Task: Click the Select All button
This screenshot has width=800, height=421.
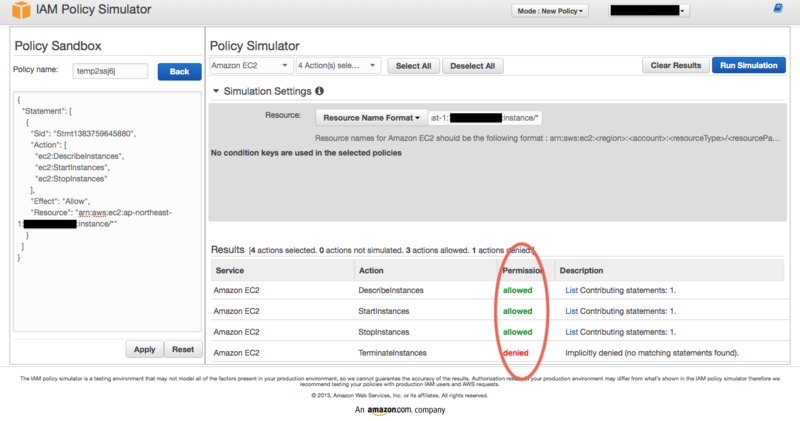Action: tap(413, 66)
